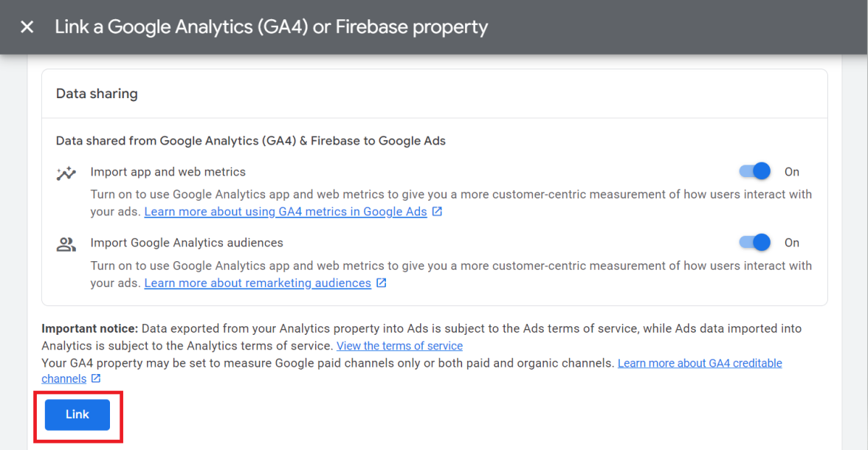
Task: Open Learn more about using GA4 metrics link
Action: [x=286, y=212]
